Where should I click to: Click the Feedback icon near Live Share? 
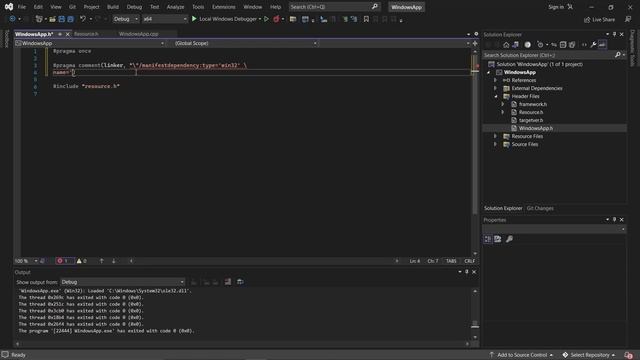point(628,19)
